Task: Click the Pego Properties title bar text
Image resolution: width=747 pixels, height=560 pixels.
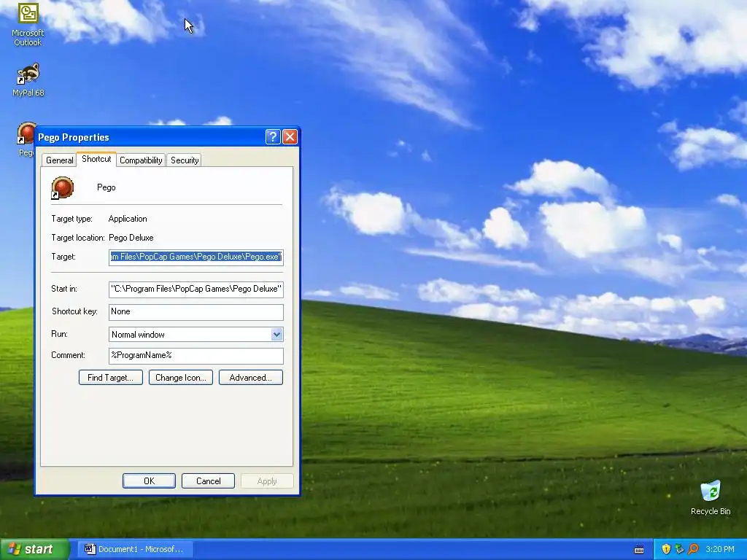Action: click(x=74, y=138)
